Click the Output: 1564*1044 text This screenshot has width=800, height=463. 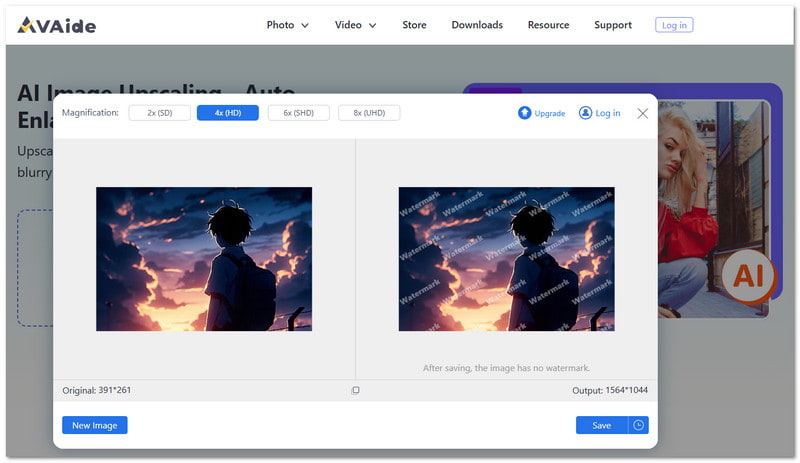tap(610, 391)
